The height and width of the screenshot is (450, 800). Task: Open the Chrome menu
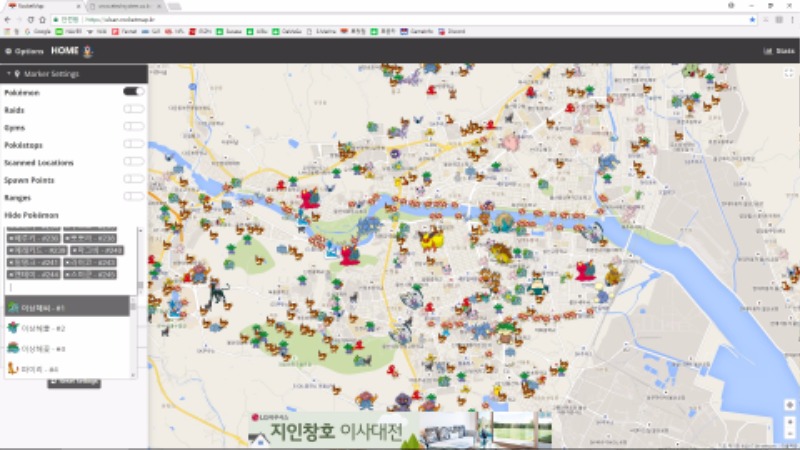792,19
